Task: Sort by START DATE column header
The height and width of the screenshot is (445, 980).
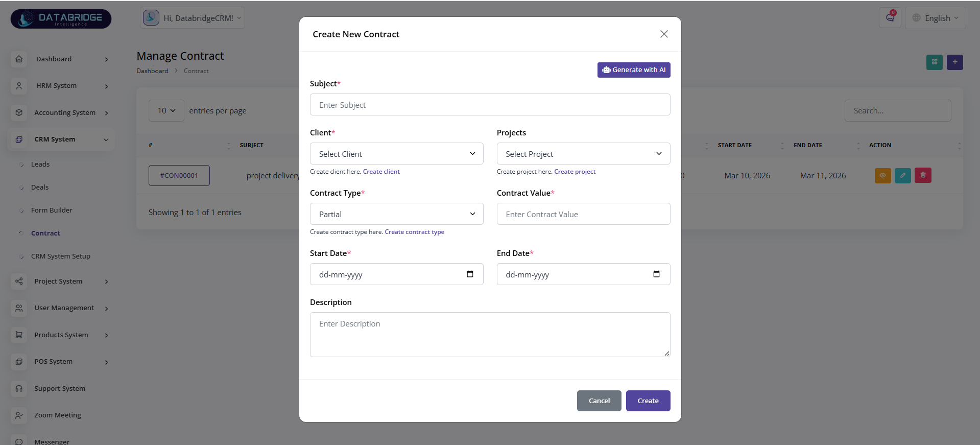Action: (x=734, y=145)
